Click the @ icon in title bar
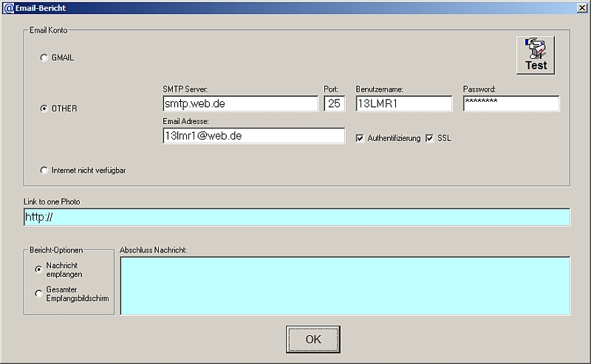This screenshot has height=364, width=591. pyautogui.click(x=8, y=7)
